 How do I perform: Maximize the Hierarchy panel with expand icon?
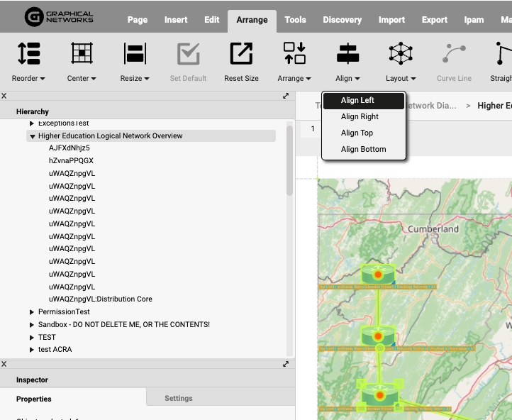point(286,96)
